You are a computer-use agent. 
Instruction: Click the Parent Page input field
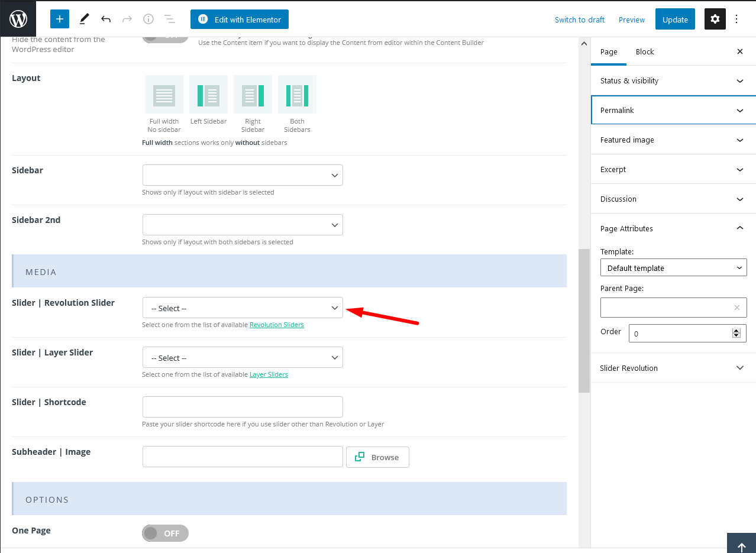(x=673, y=308)
